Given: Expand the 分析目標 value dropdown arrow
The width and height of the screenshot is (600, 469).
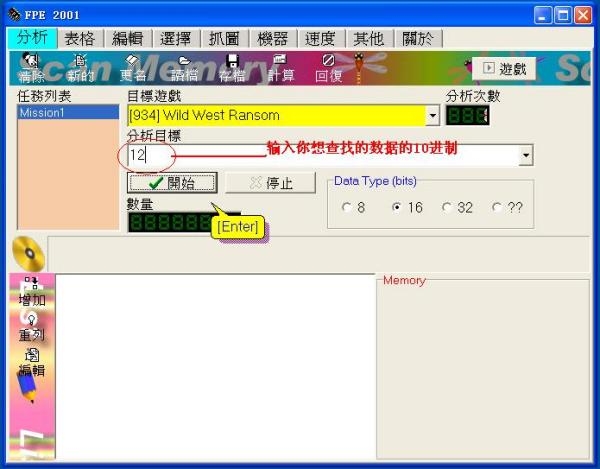Looking at the screenshot, I should [x=525, y=156].
